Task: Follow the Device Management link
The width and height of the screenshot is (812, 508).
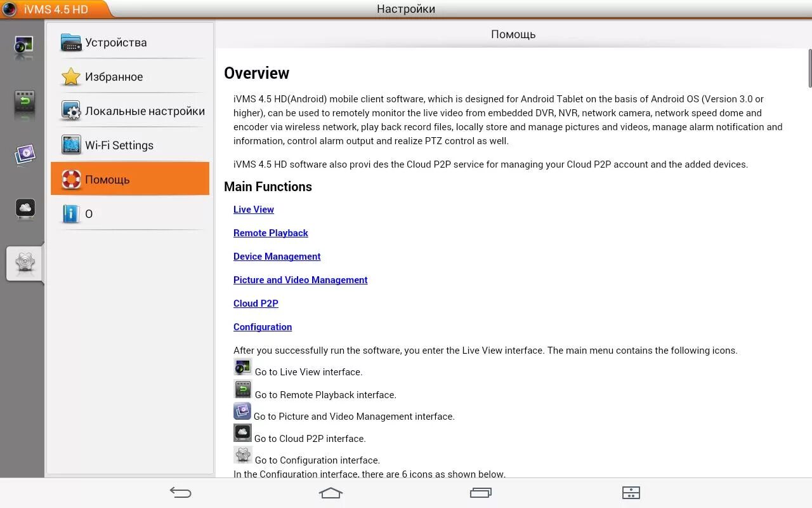Action: (x=277, y=257)
